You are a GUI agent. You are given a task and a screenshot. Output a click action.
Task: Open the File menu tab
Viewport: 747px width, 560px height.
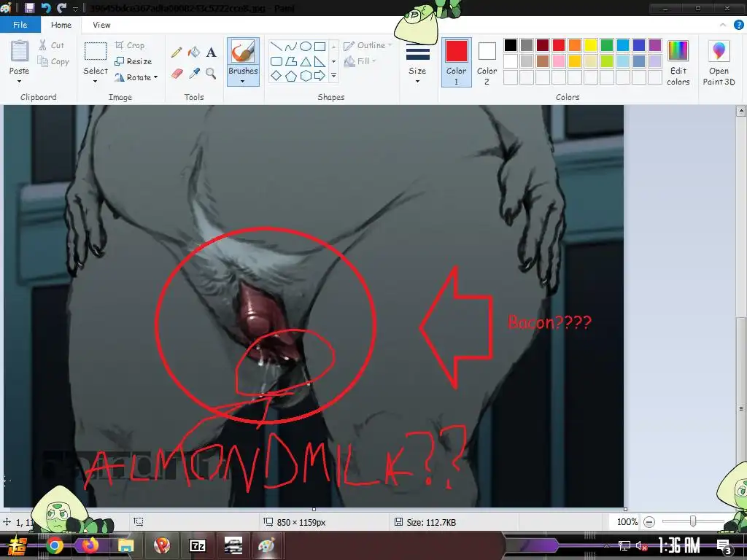[x=20, y=25]
